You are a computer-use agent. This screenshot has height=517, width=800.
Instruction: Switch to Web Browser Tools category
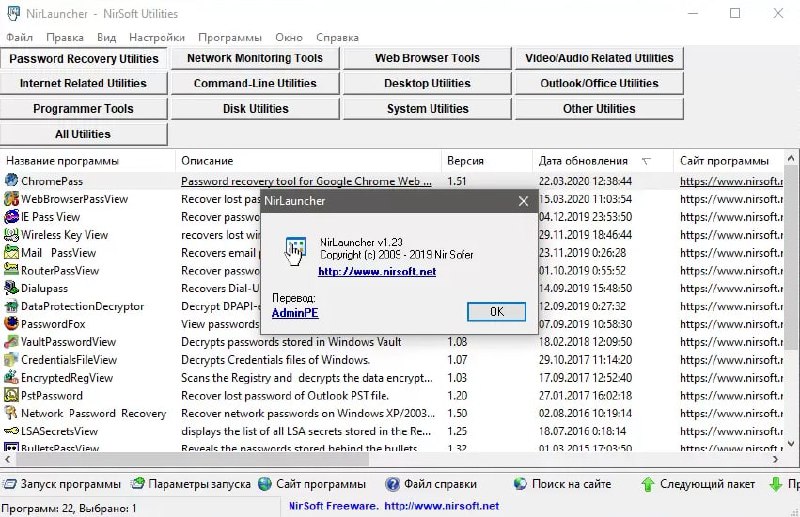pos(427,58)
